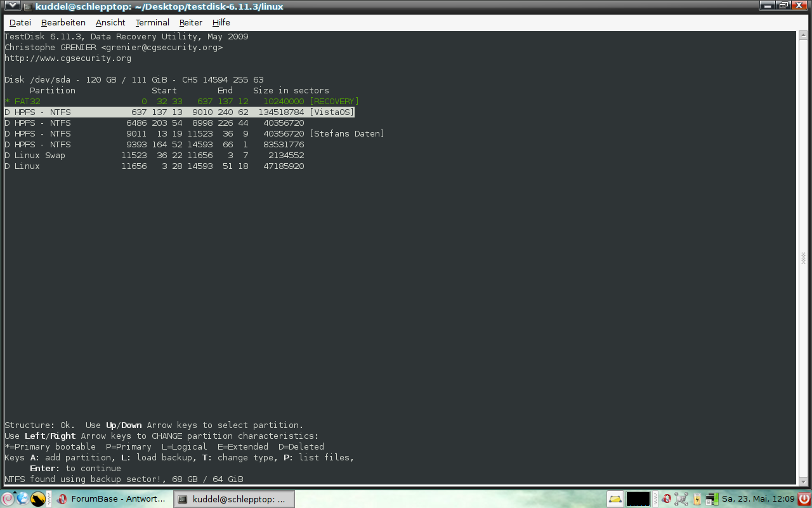Select the FAT32 [RECOVERY] partition row

181,102
